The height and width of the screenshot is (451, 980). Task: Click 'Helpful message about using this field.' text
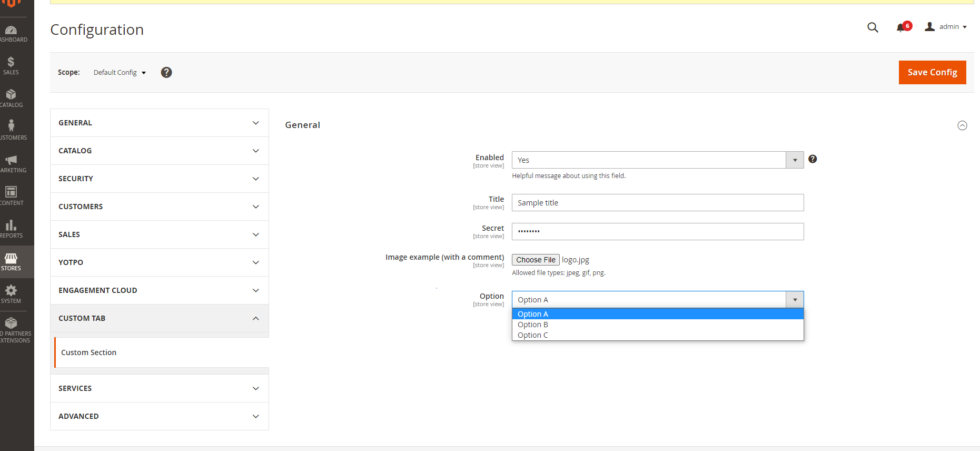click(x=569, y=176)
